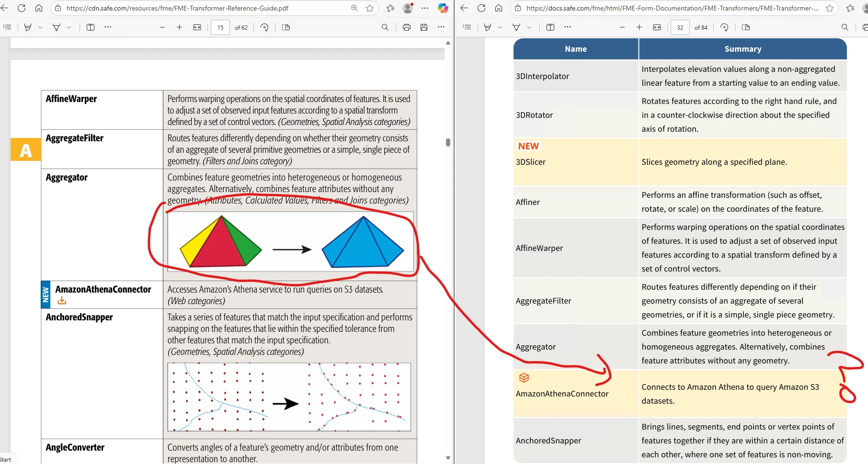View site information for cdn.safe.com

pyautogui.click(x=58, y=8)
